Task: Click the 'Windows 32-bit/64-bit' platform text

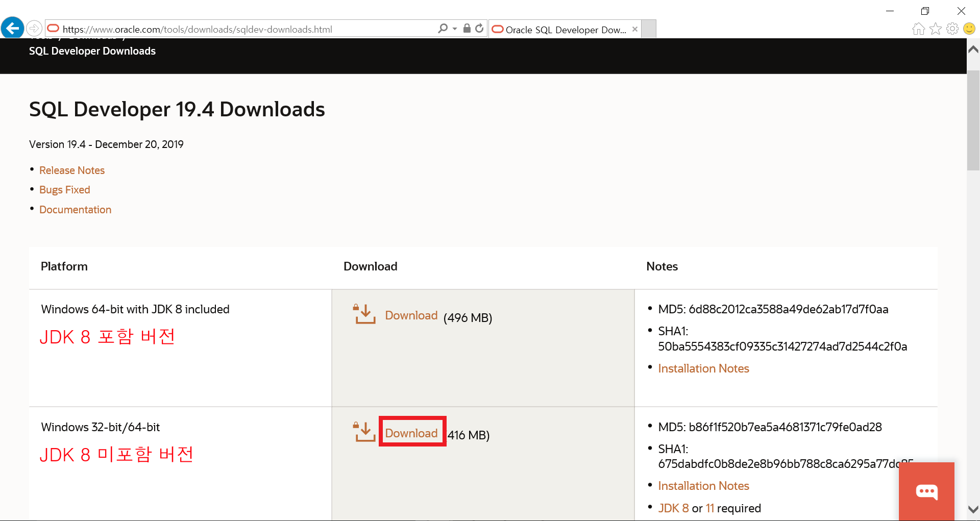Action: coord(101,427)
